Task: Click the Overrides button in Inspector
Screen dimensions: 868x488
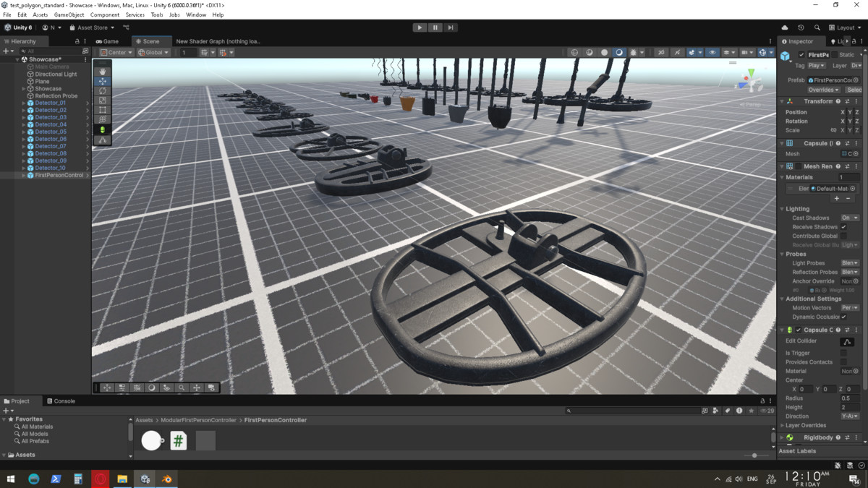Action: (823, 90)
